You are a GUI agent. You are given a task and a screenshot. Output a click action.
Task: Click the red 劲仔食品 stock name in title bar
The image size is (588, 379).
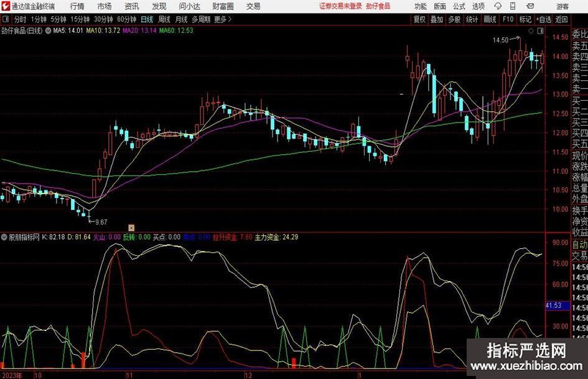pyautogui.click(x=378, y=6)
